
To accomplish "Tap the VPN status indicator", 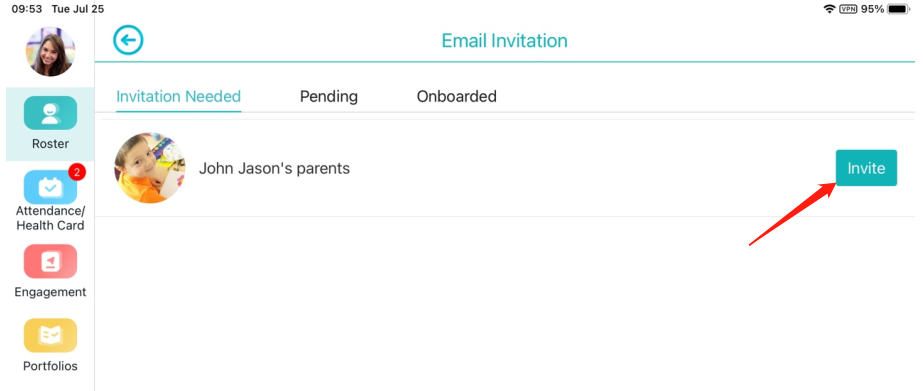I will coord(848,9).
